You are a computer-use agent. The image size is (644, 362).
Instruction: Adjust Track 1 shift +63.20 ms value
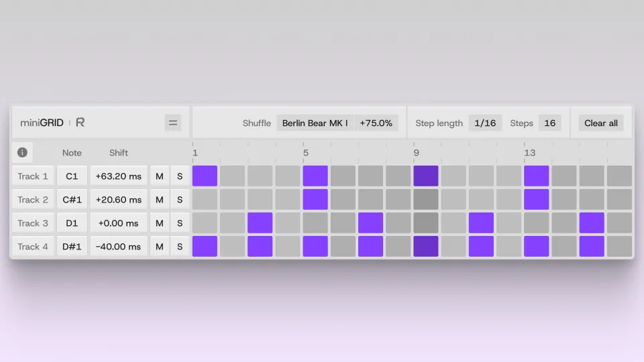click(x=119, y=176)
